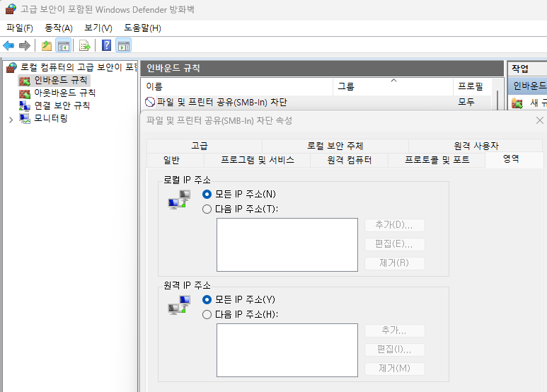Viewport: 547px width, 392px height.
Task: Click the sort arrow above 그룹 column
Action: [394, 81]
